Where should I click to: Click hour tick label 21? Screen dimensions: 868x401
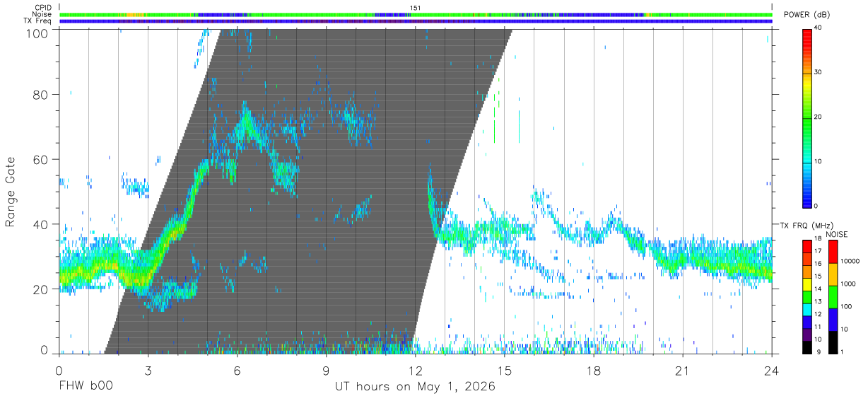(683, 371)
